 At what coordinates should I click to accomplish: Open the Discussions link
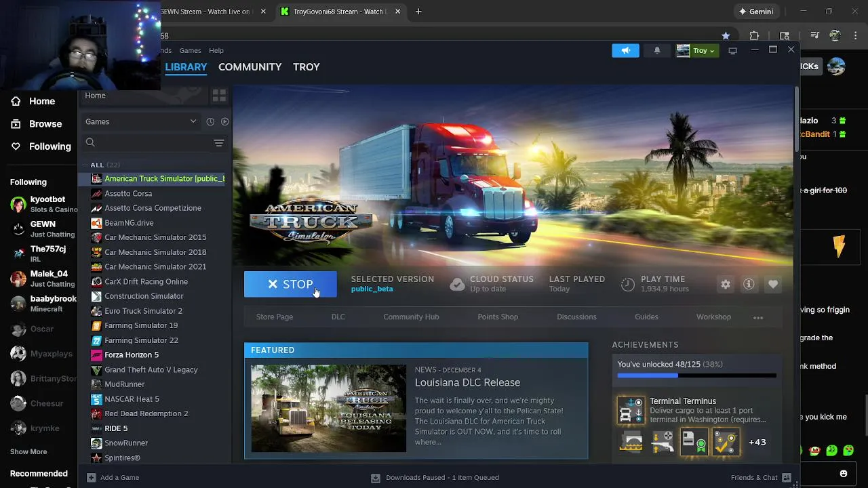tap(576, 317)
